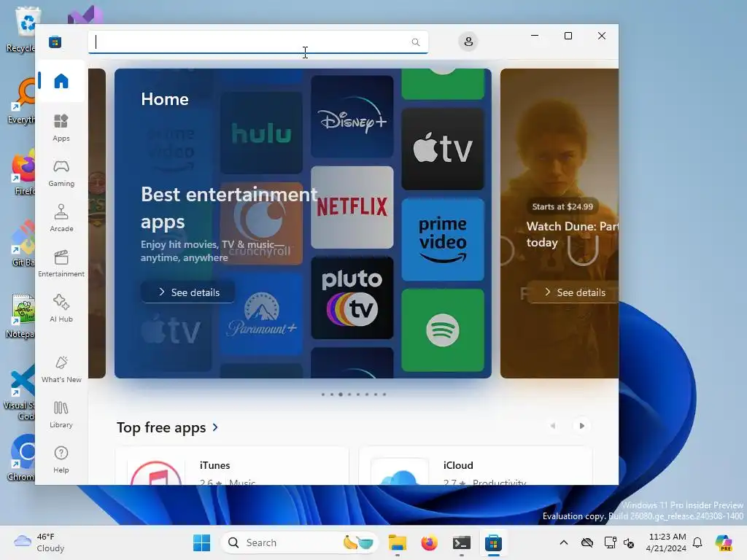Screen dimensions: 747x560
Task: Show hidden tray icons chevron
Action: pyautogui.click(x=564, y=542)
